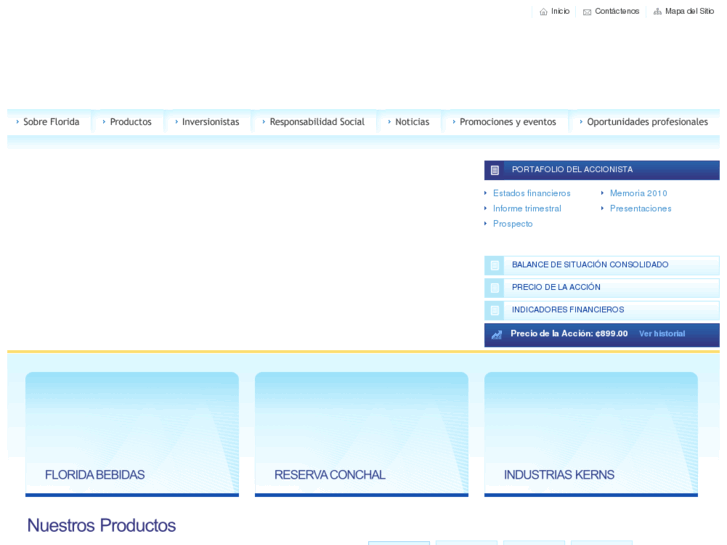
Task: Open the Productos menu
Action: click(131, 122)
